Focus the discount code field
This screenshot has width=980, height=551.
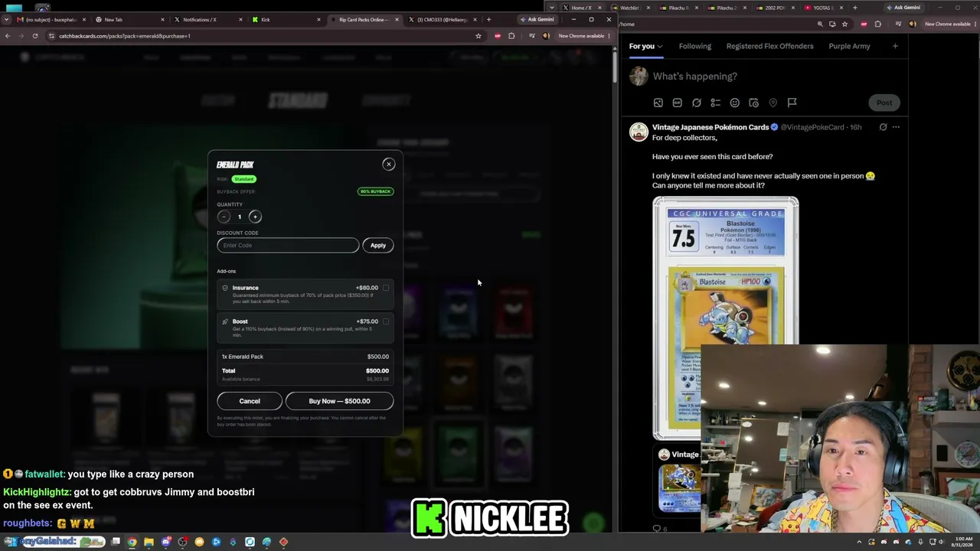click(x=288, y=245)
